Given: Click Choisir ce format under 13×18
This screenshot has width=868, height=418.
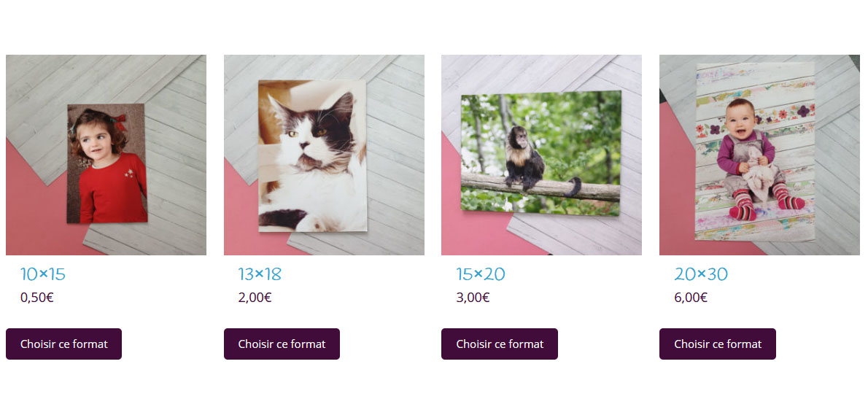Looking at the screenshot, I should click(282, 344).
